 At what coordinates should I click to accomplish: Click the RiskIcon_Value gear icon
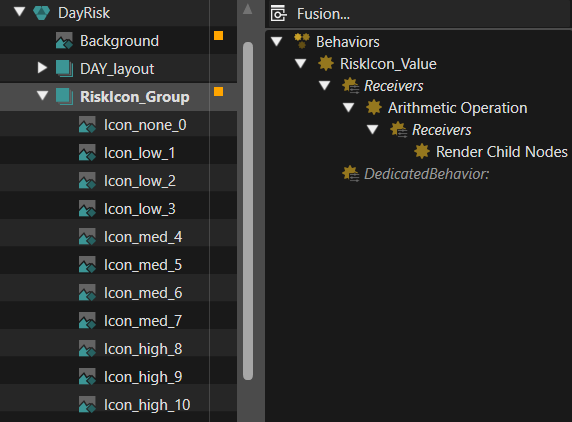click(x=326, y=63)
